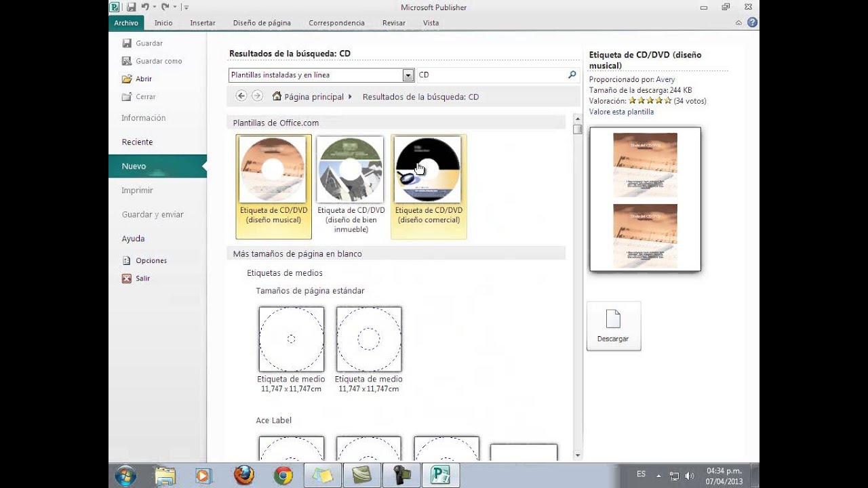Click the Guardar option in sidebar
Viewport: 868px width, 488px height.
tap(142, 43)
